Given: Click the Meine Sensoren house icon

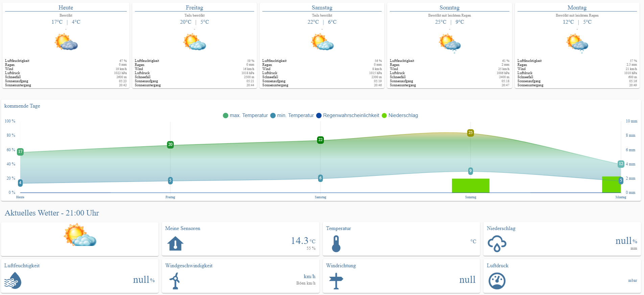Looking at the screenshot, I should (175, 244).
